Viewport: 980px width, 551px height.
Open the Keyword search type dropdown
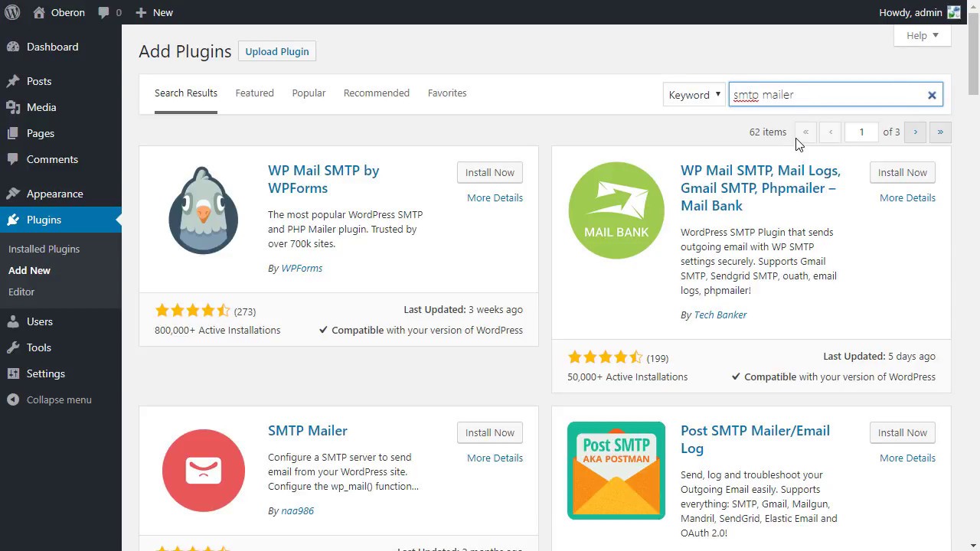pos(694,95)
